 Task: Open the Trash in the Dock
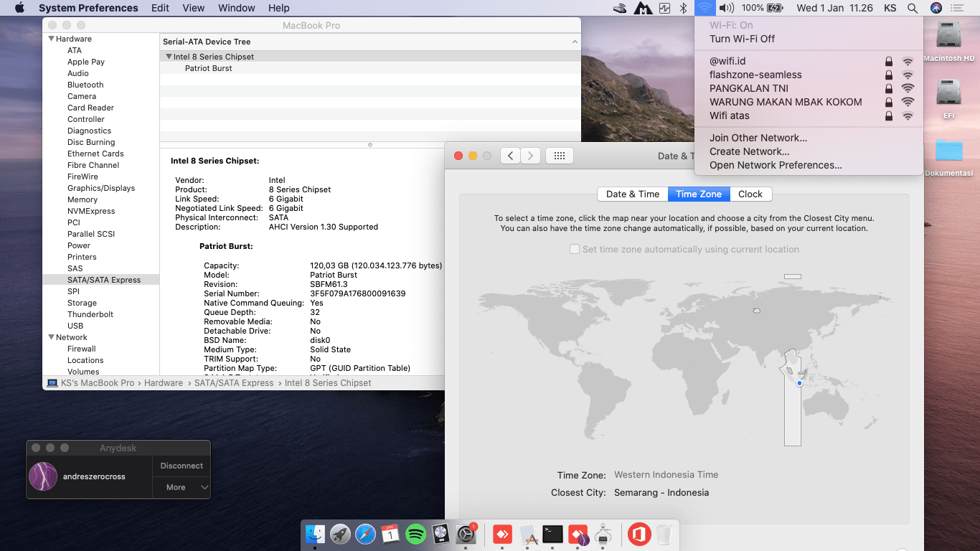point(664,534)
